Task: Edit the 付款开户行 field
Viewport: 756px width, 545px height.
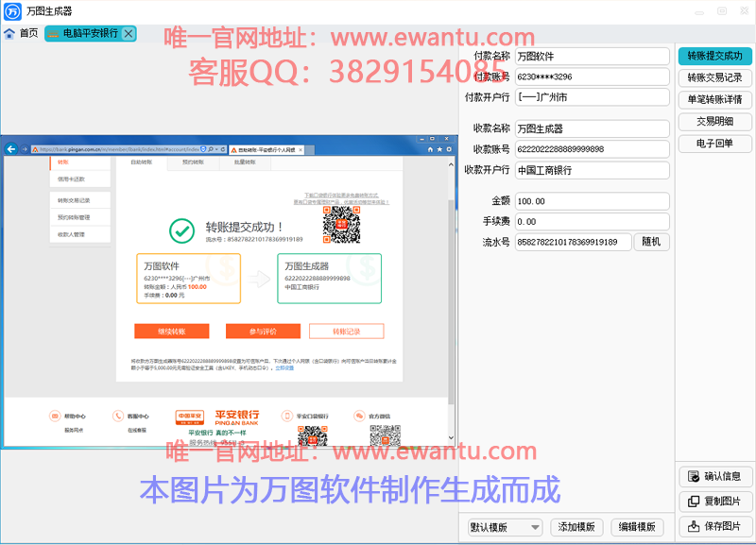Action: click(x=593, y=97)
